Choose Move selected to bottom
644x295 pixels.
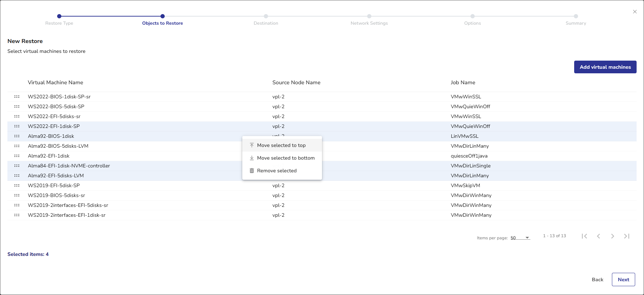[x=286, y=158]
